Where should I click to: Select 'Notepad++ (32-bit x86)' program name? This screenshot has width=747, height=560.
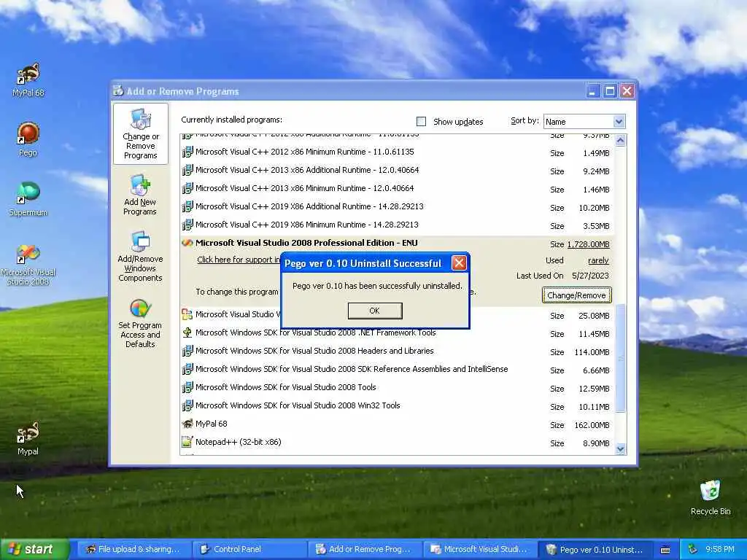(239, 442)
